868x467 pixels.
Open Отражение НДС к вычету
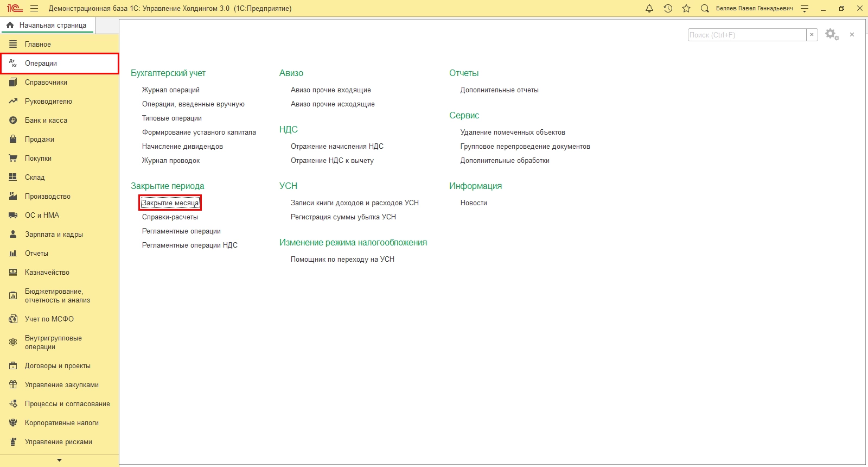(x=332, y=161)
